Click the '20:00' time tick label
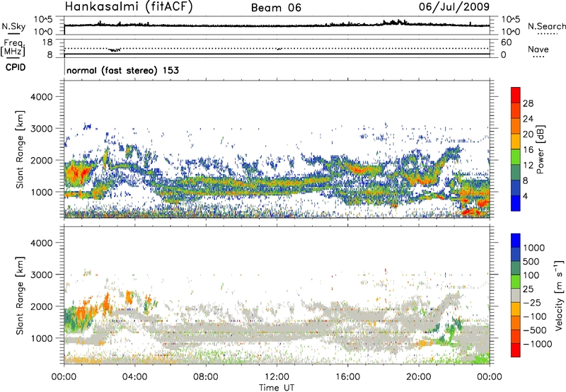566x392 pixels. (x=418, y=377)
